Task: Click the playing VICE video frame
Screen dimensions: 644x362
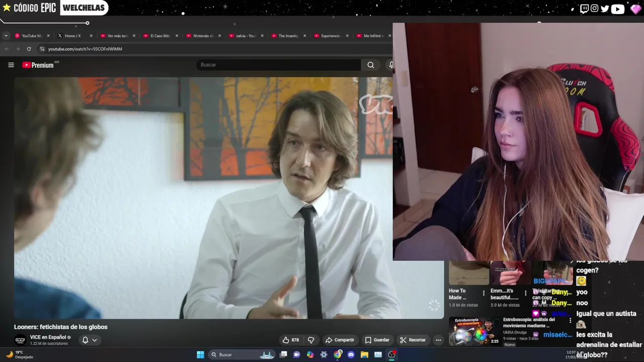Action: tap(228, 198)
